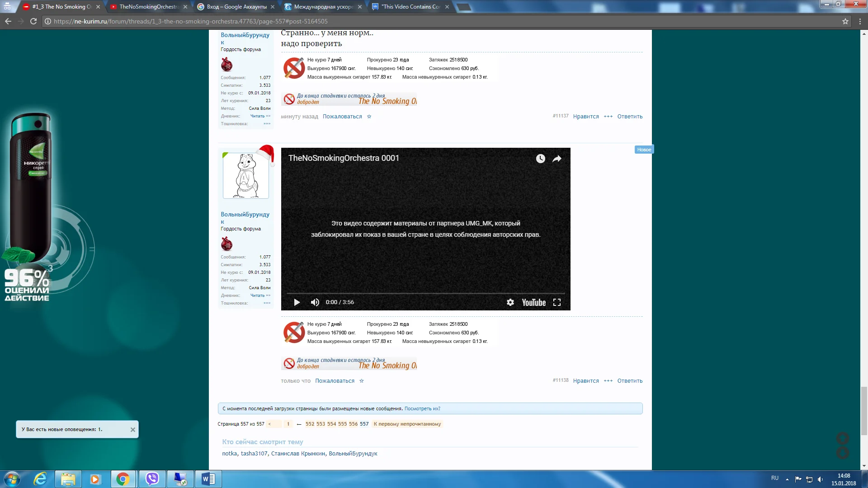Like post #11137 via Нравится

click(585, 117)
